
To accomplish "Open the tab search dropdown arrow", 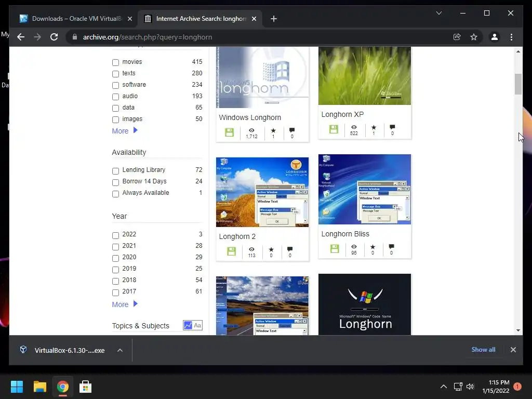I will click(x=438, y=13).
